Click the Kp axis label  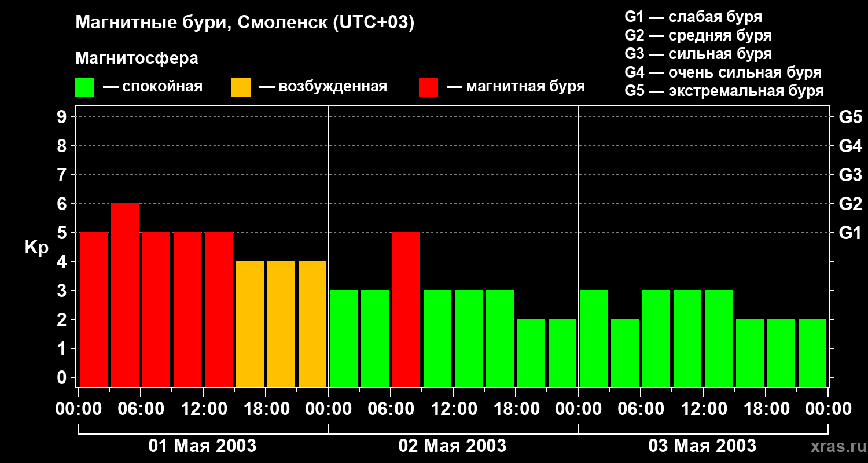click(x=36, y=248)
